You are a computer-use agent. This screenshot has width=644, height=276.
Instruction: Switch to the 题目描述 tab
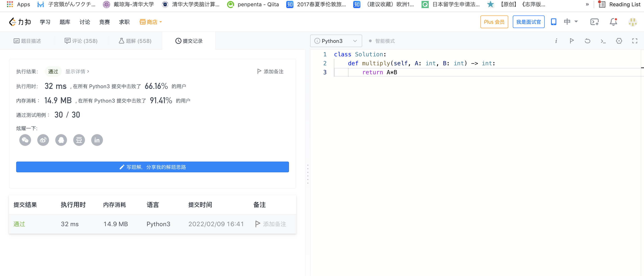[27, 41]
